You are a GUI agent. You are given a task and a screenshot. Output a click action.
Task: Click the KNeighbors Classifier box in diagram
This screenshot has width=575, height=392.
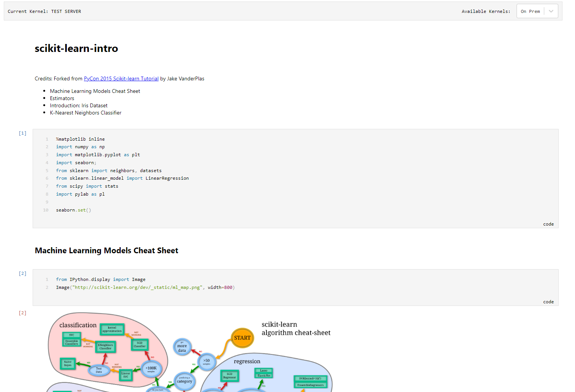point(106,347)
